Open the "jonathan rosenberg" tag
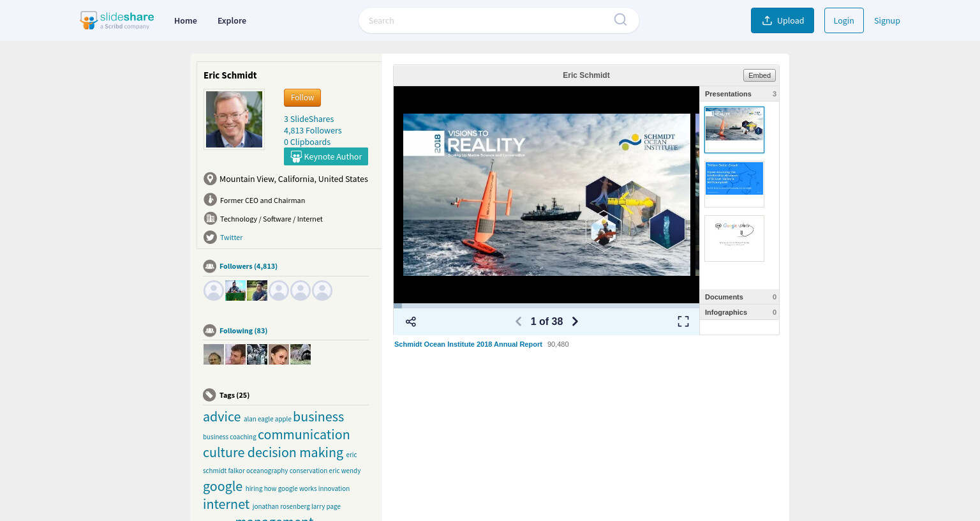 point(281,506)
